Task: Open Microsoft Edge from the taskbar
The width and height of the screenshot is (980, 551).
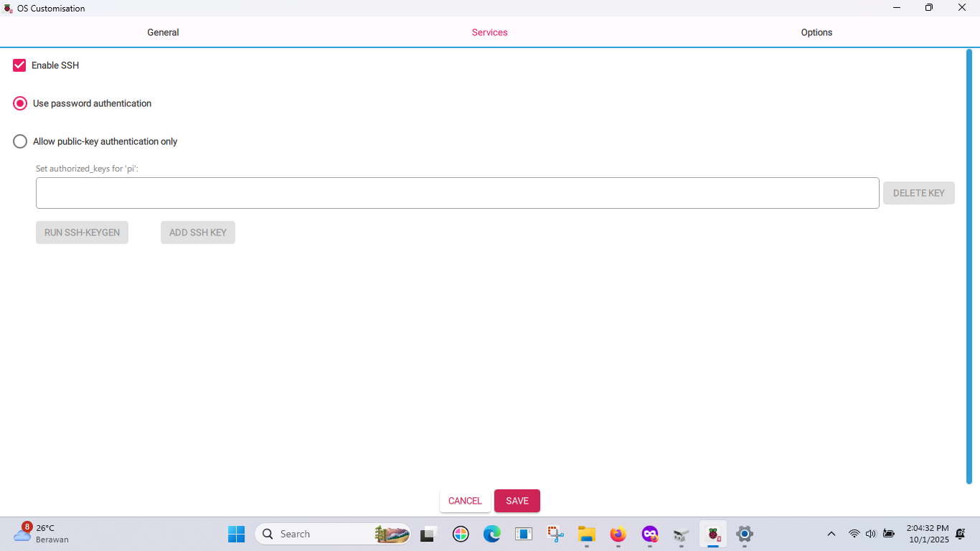Action: pos(491,534)
